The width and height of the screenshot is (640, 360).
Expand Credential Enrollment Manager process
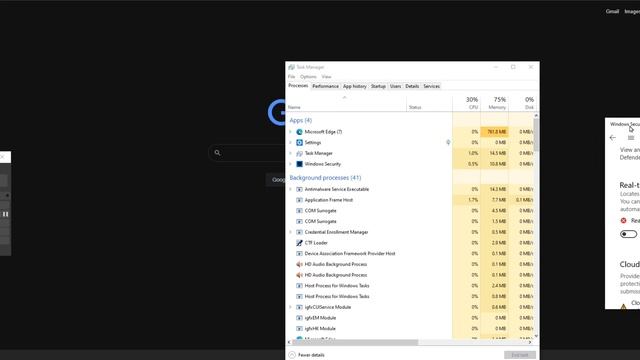click(x=291, y=232)
